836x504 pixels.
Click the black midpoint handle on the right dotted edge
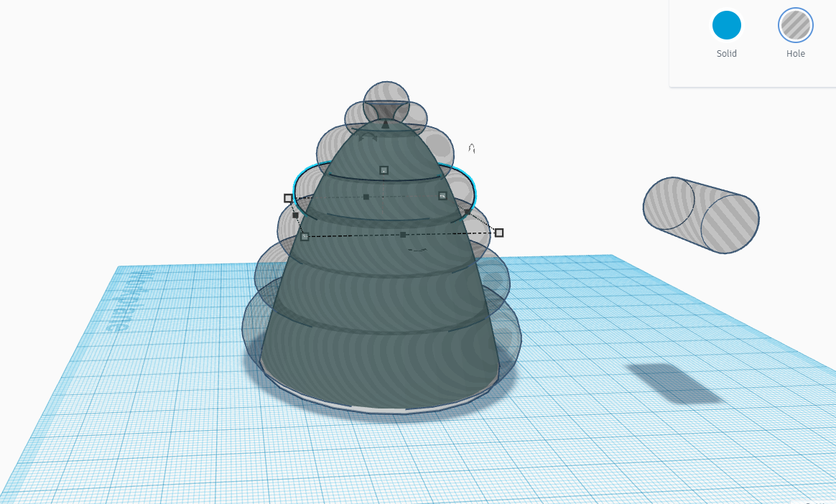point(468,212)
